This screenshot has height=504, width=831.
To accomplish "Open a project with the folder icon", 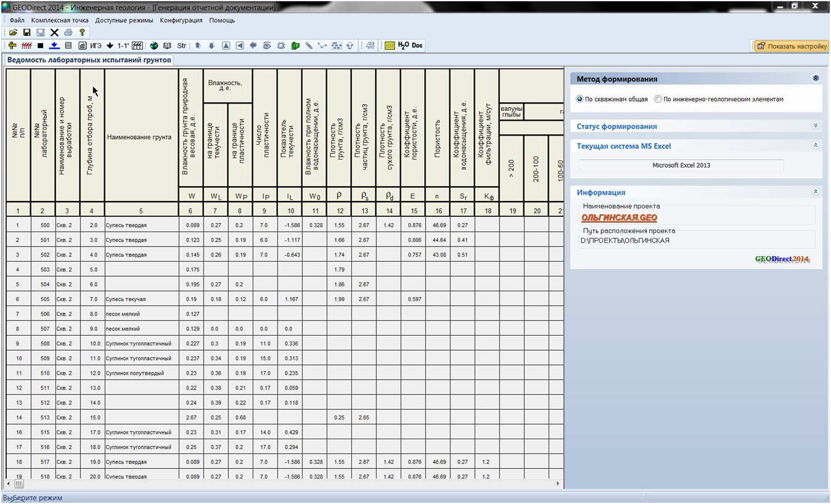I will 13,32.
